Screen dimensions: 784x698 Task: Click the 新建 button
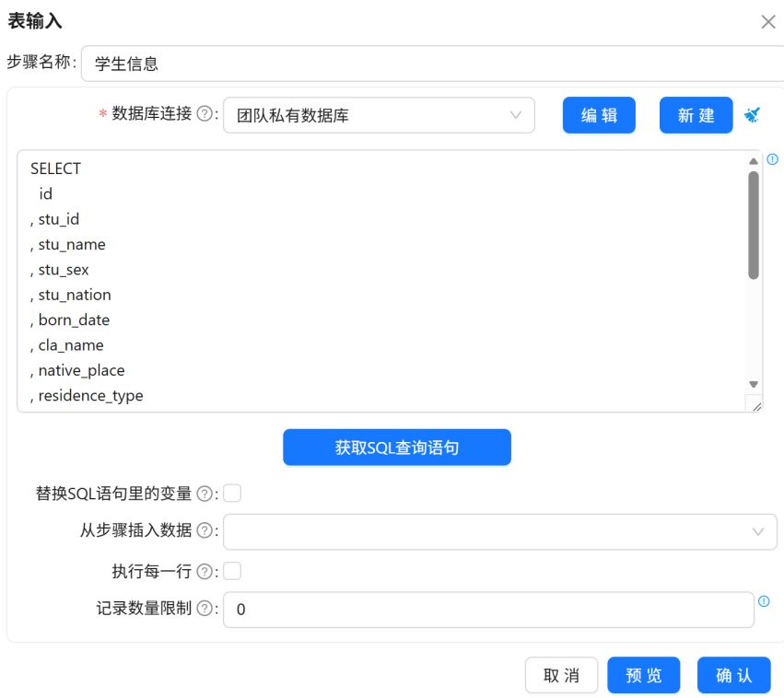(696, 115)
